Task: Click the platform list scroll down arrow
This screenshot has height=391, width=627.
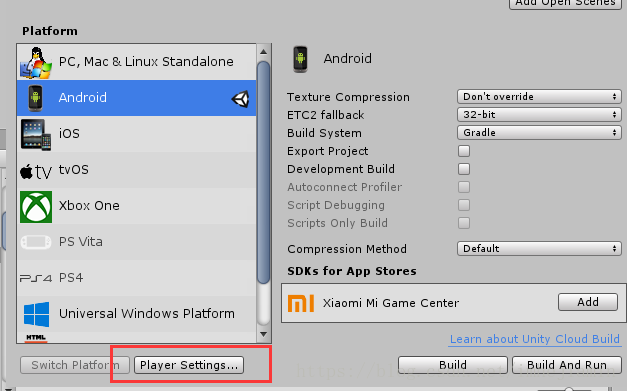Action: pyautogui.click(x=264, y=334)
